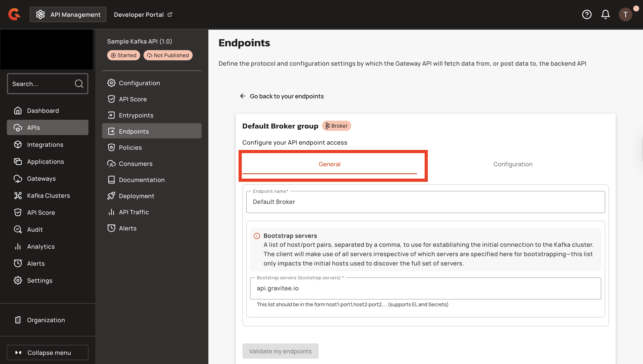Screen dimensions: 643x364
Task: Open the notifications bell
Action: [x=605, y=14]
